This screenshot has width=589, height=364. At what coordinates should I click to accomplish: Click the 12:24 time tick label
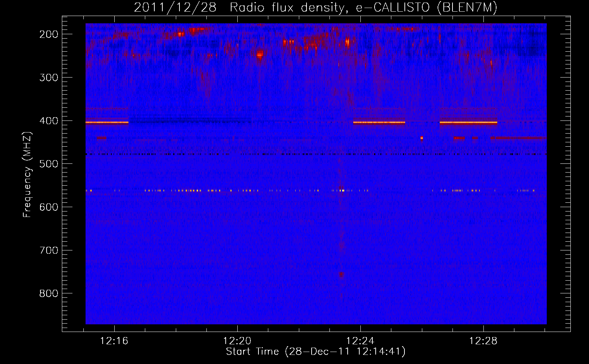[360, 341]
